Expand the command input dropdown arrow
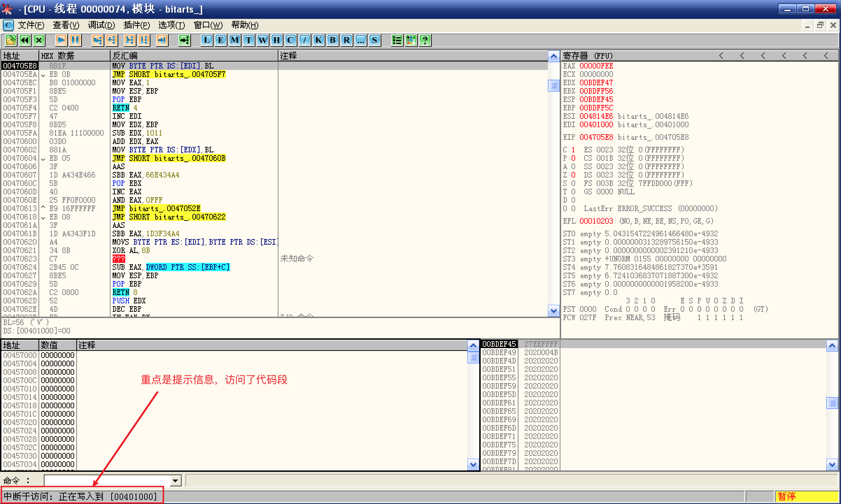The image size is (841, 504). 176,481
